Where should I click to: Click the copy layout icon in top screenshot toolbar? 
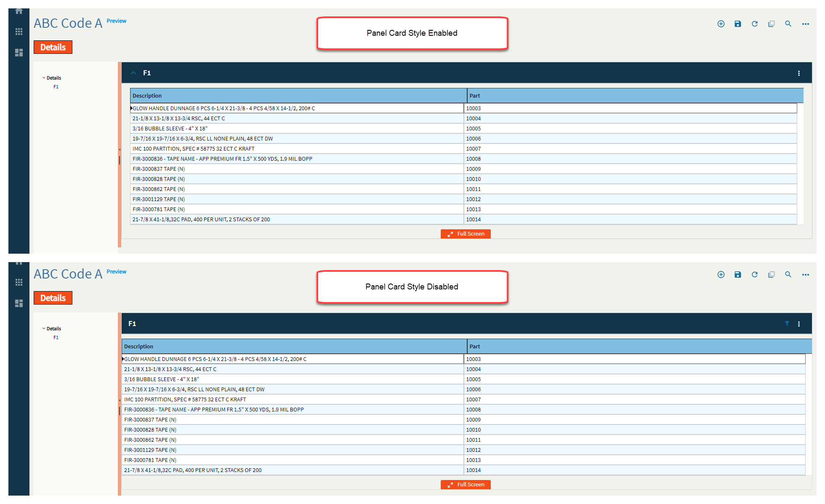click(772, 24)
